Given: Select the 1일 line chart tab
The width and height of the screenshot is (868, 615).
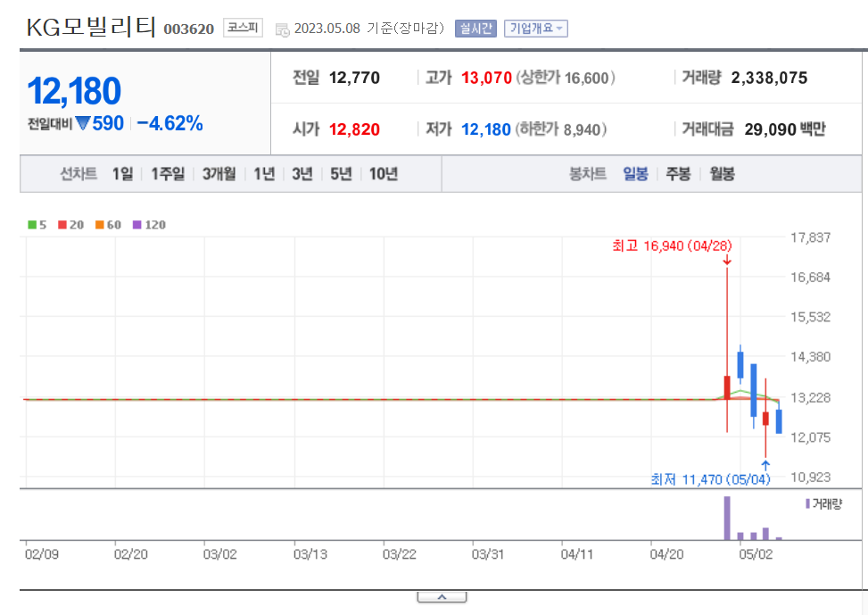Looking at the screenshot, I should (123, 174).
